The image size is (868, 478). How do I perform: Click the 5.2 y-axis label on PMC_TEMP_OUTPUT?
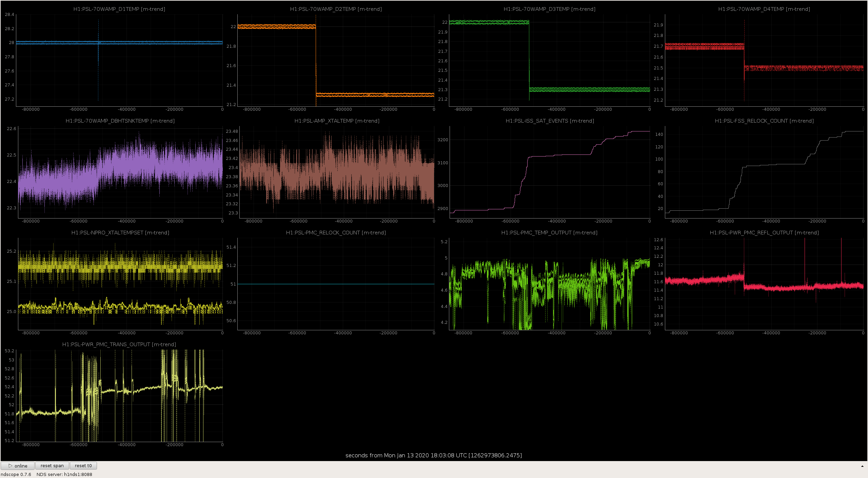pyautogui.click(x=444, y=242)
